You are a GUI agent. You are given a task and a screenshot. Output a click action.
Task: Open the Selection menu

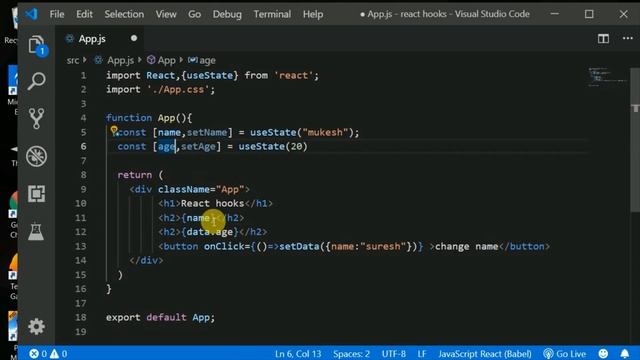[124, 14]
